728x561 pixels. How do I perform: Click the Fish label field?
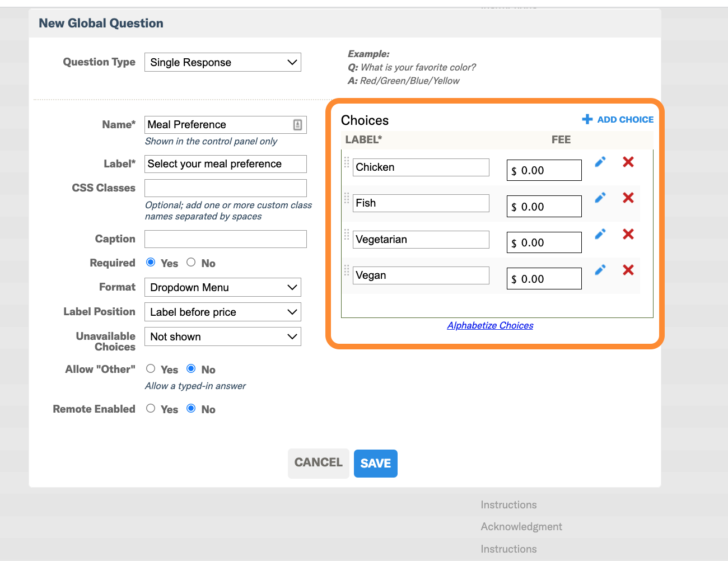(421, 203)
